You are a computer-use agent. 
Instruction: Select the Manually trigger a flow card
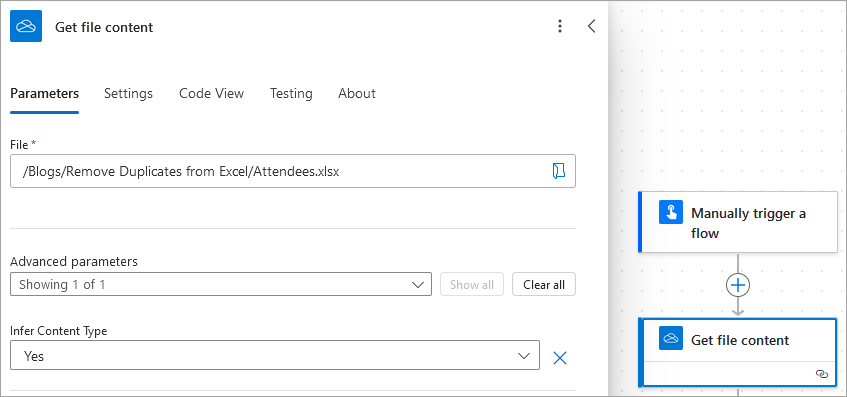point(738,222)
